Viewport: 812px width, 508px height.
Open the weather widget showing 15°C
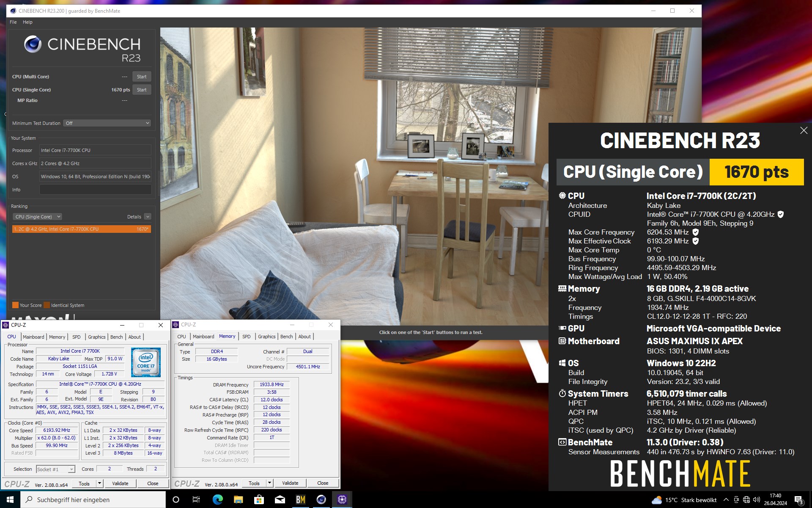click(x=684, y=500)
